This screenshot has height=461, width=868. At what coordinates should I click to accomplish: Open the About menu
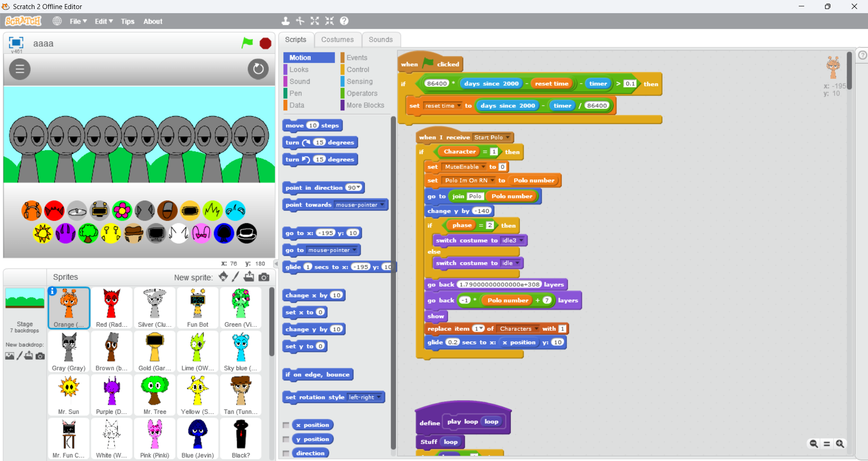coord(153,21)
